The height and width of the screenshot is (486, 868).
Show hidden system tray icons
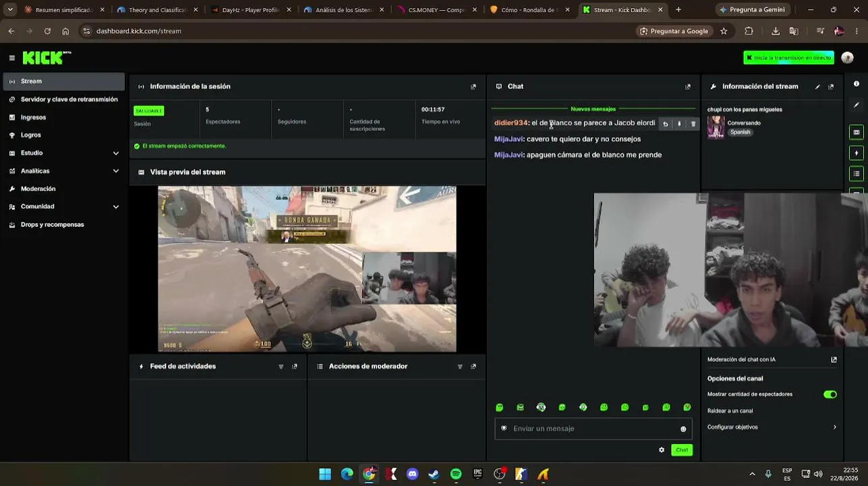752,474
